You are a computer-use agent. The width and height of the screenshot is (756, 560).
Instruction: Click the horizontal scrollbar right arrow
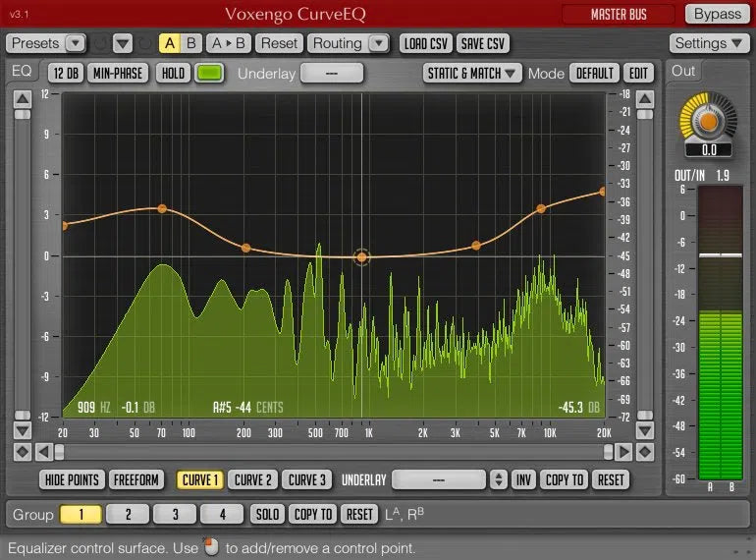coord(622,452)
